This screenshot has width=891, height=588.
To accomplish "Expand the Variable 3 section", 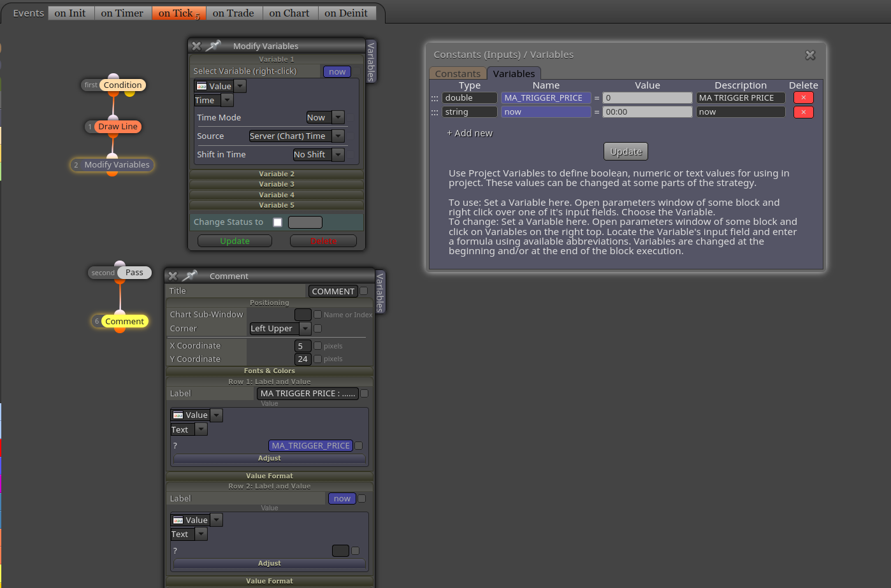I will coord(277,184).
